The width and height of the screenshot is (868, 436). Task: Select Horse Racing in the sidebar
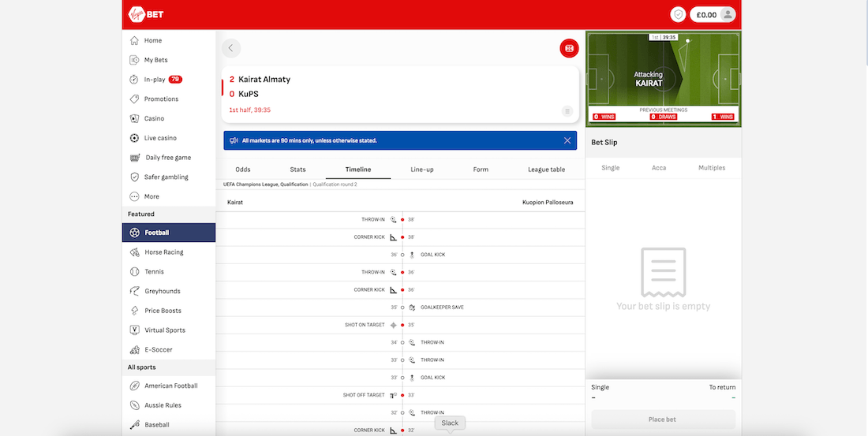169,252
